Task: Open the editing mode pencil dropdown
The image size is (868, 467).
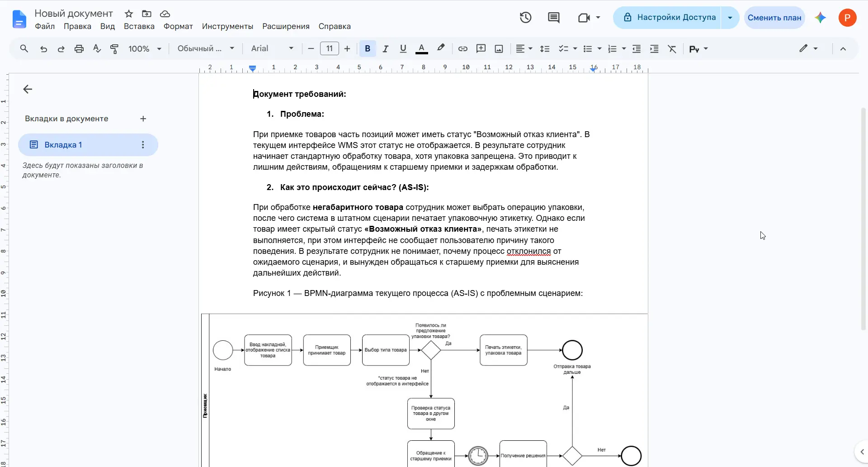Action: click(x=808, y=48)
